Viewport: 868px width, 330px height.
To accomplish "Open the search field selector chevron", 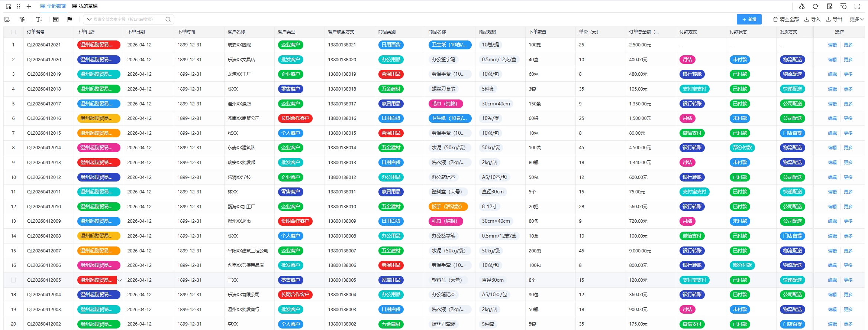I will click(x=89, y=19).
